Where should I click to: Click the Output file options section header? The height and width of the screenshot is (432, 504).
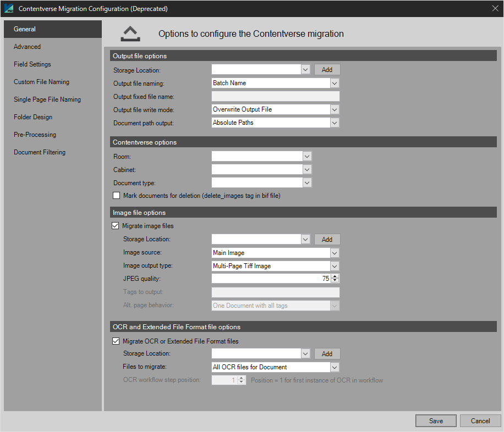click(x=303, y=56)
